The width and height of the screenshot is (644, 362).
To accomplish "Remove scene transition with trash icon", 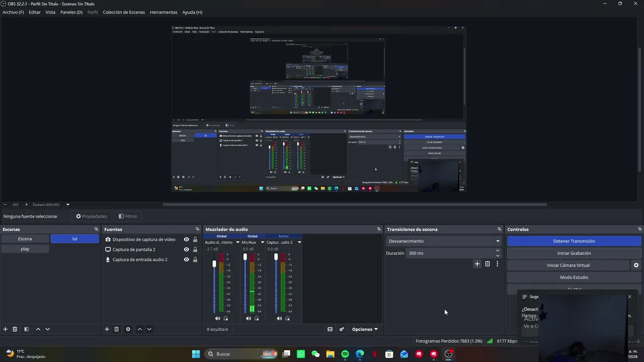I will pyautogui.click(x=487, y=264).
